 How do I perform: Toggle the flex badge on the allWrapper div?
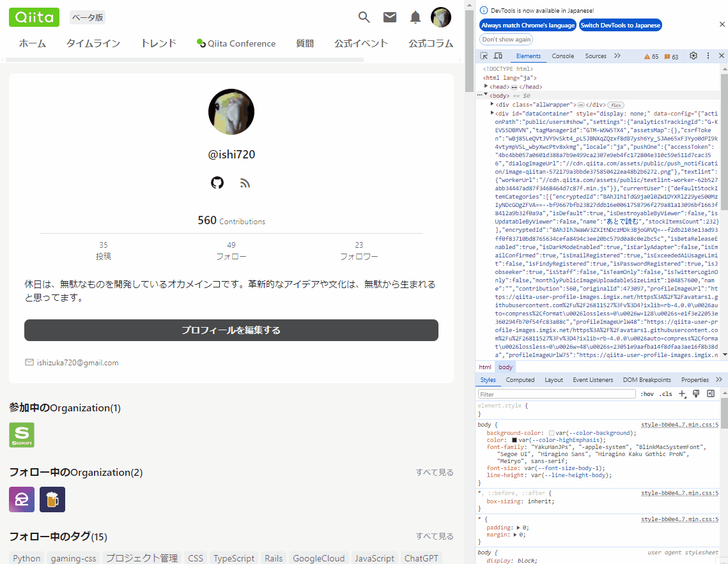[x=616, y=104]
